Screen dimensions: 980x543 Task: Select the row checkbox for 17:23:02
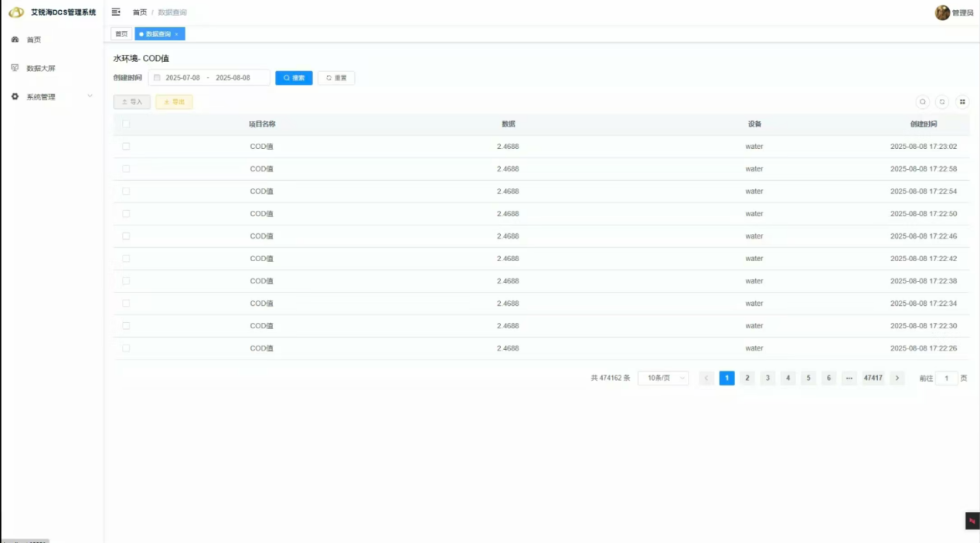tap(126, 146)
